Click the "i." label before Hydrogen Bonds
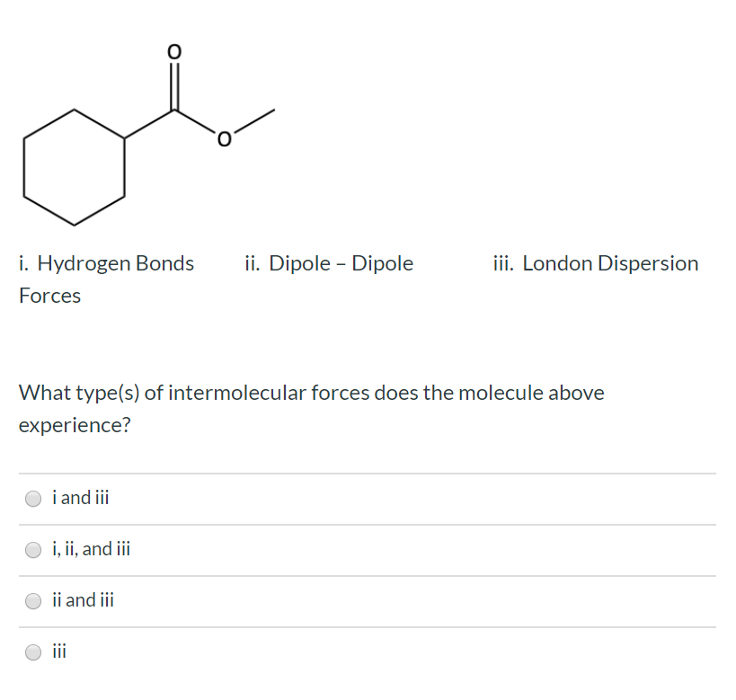Image resolution: width=736 pixels, height=700 pixels. [x=24, y=263]
